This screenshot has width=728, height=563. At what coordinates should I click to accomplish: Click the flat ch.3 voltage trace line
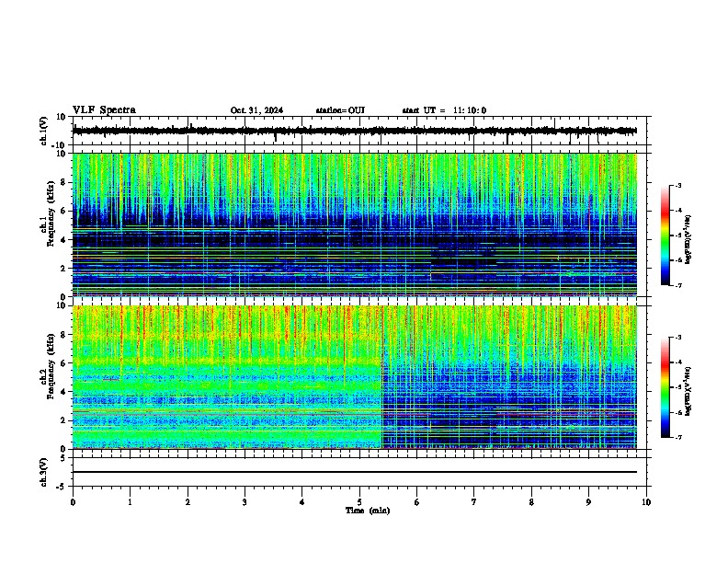point(355,472)
